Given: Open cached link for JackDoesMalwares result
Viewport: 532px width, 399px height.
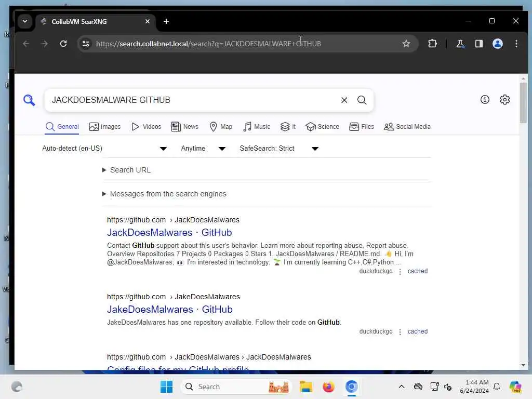Looking at the screenshot, I should click(417, 271).
